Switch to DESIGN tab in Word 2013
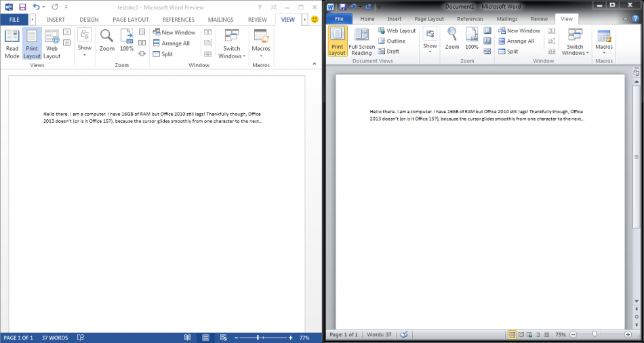The image size is (644, 343). [89, 19]
